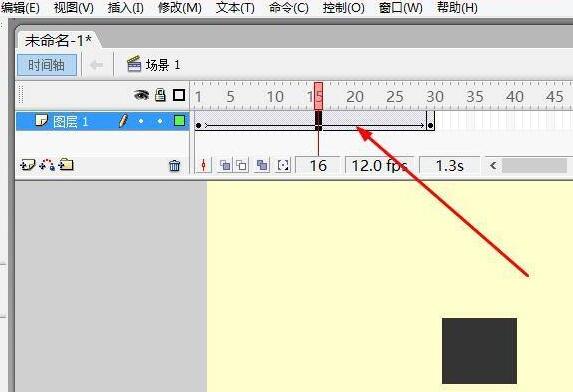Select the 图层 1 layer row

[102, 121]
